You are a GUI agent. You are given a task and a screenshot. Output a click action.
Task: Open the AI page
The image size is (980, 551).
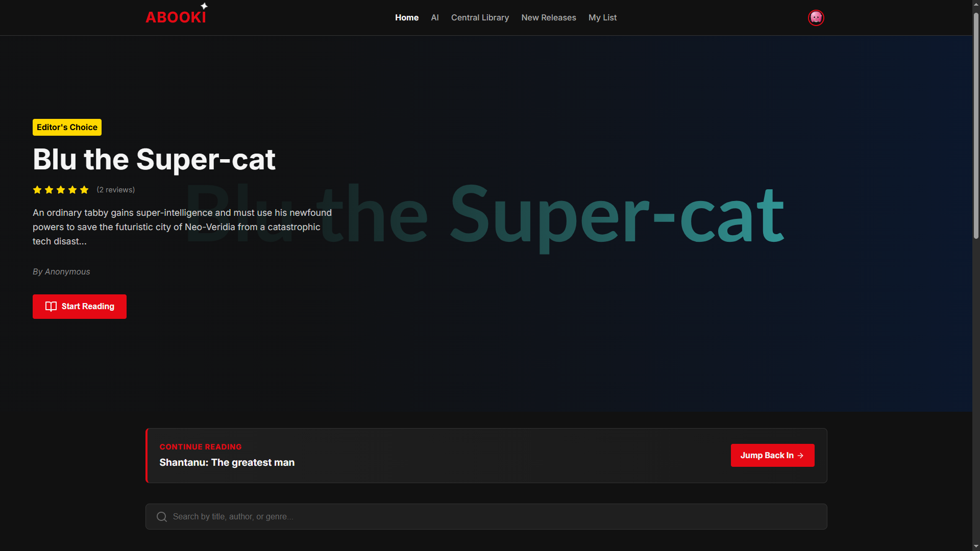pos(434,18)
